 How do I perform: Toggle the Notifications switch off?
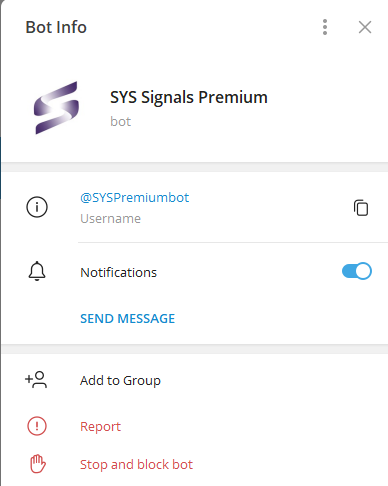pos(357,271)
